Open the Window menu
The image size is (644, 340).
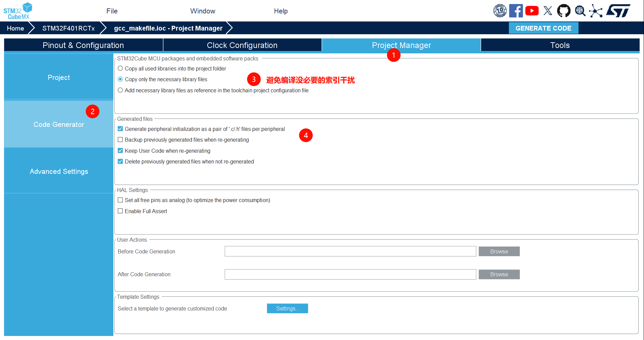pos(203,11)
